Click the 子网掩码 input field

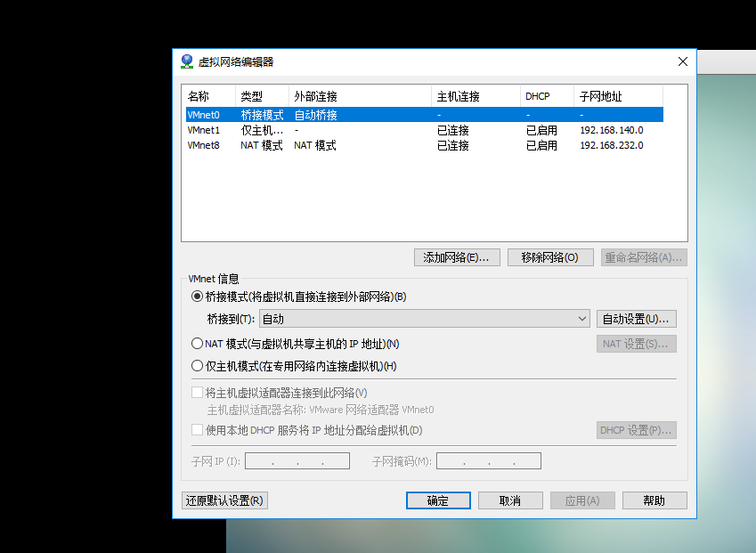coord(488,461)
